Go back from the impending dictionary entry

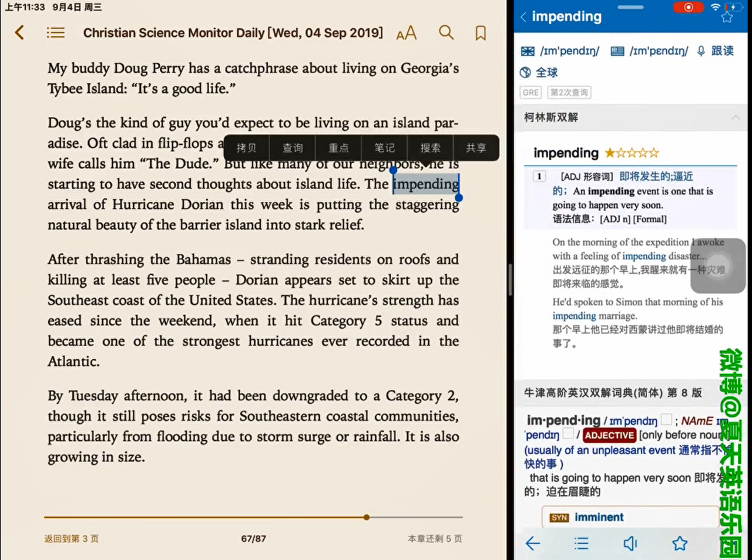tap(523, 17)
